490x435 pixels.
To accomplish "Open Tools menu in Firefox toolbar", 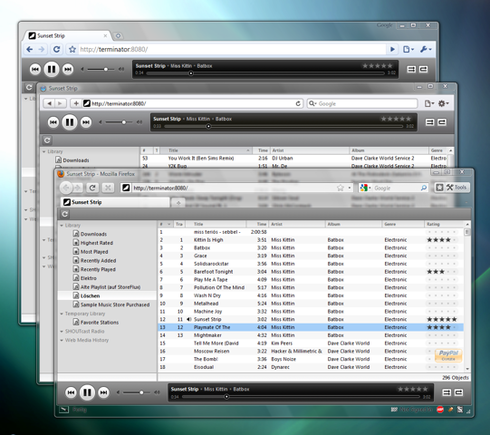I will (457, 188).
